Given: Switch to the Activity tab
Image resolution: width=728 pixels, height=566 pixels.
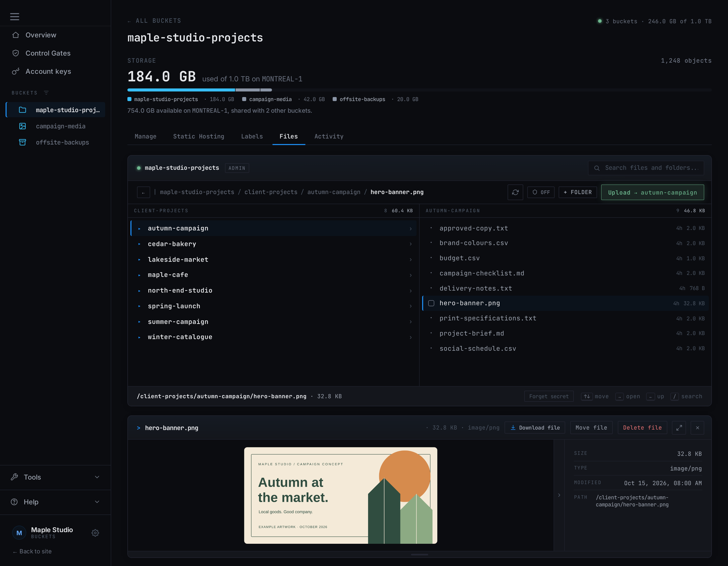Looking at the screenshot, I should (329, 136).
